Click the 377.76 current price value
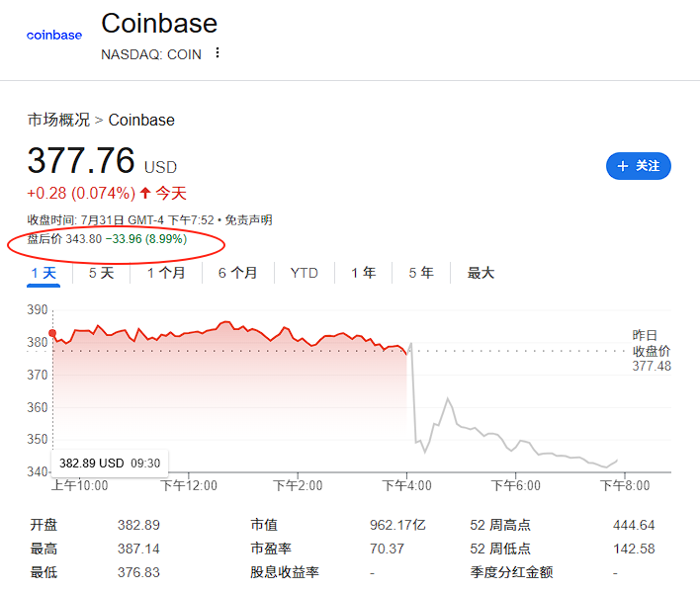The image size is (700, 592). tap(81, 161)
